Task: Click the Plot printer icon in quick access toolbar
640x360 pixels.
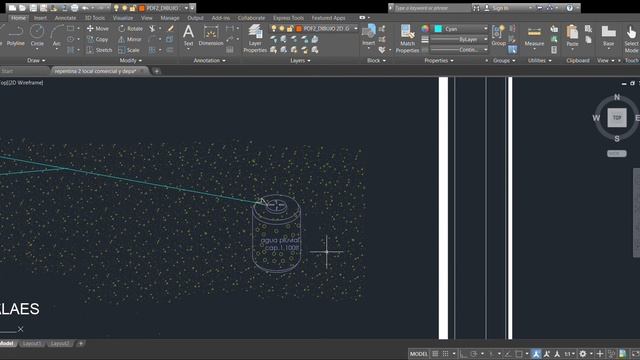Action: click(74, 8)
